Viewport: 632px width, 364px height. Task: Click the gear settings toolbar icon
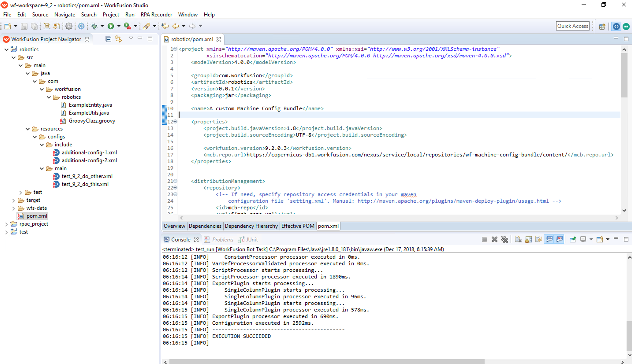[69, 26]
